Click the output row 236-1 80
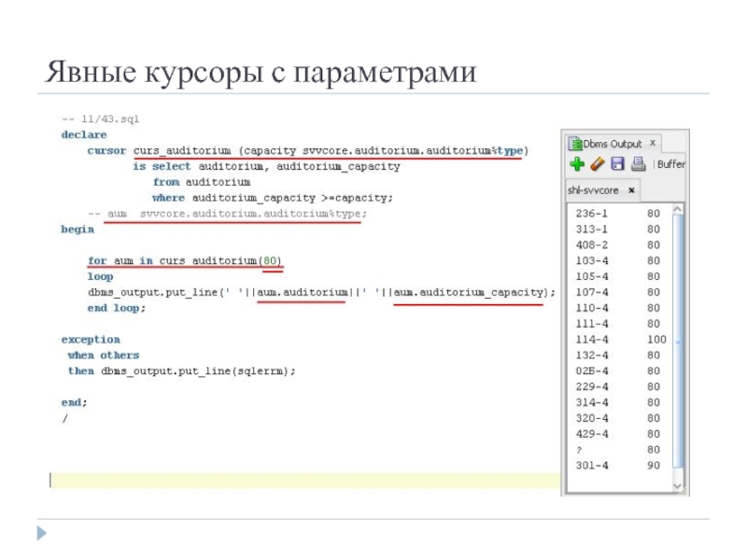Screen dimensions: 747x560 (618, 213)
